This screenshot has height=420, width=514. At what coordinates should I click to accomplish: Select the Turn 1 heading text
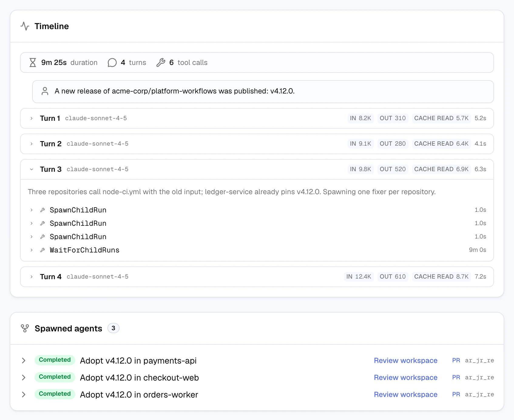pyautogui.click(x=50, y=118)
